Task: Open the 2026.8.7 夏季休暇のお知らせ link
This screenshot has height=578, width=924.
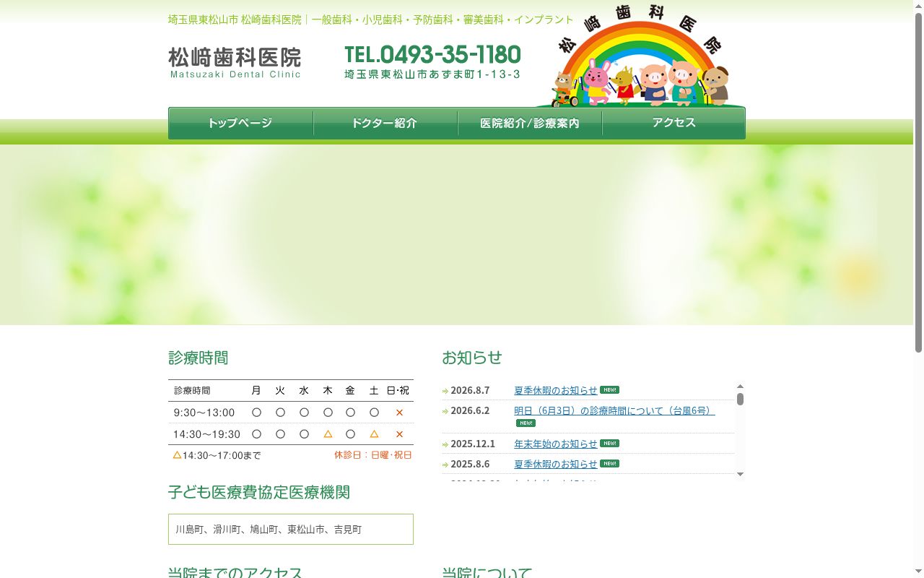Action: coord(556,390)
